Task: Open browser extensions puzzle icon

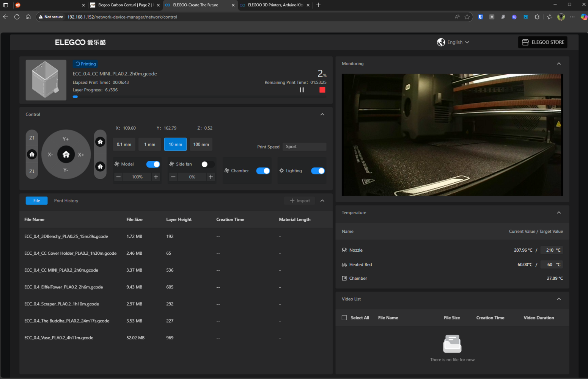Action: (x=537, y=17)
